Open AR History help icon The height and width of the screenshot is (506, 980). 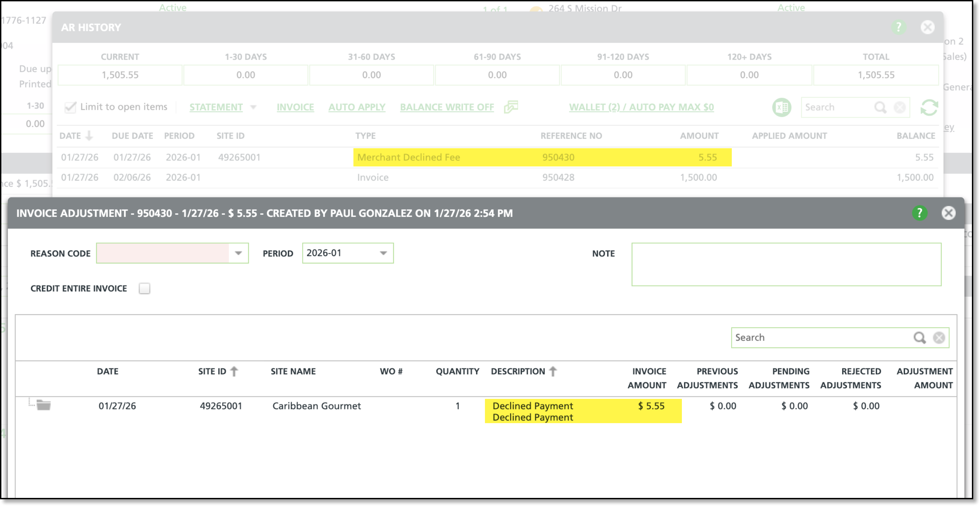pyautogui.click(x=899, y=27)
